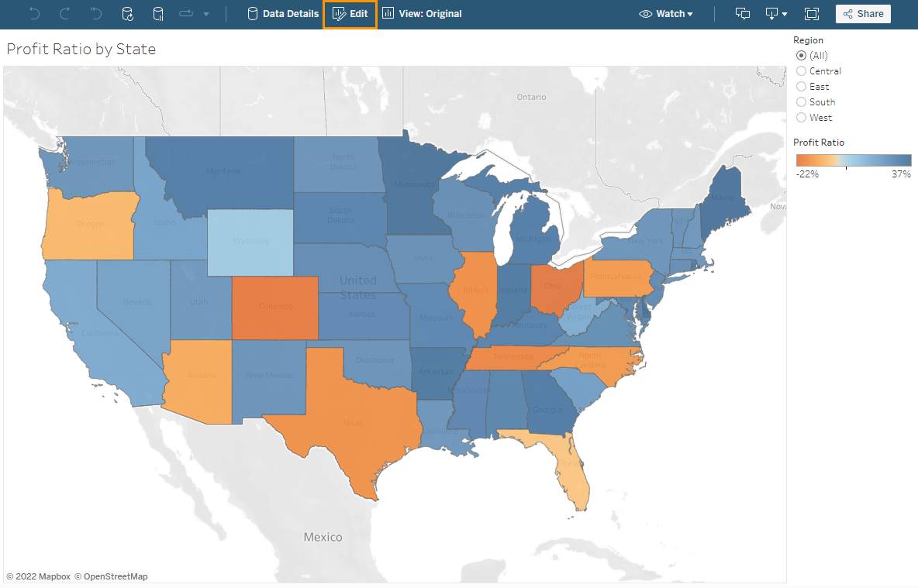Select the West region radio button
The image size is (918, 588).
tap(802, 118)
